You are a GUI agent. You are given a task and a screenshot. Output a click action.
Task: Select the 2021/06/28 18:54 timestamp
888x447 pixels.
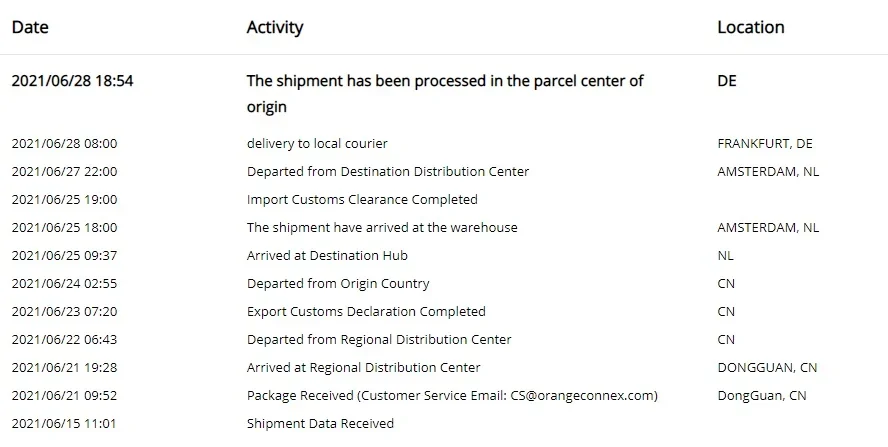pos(72,81)
